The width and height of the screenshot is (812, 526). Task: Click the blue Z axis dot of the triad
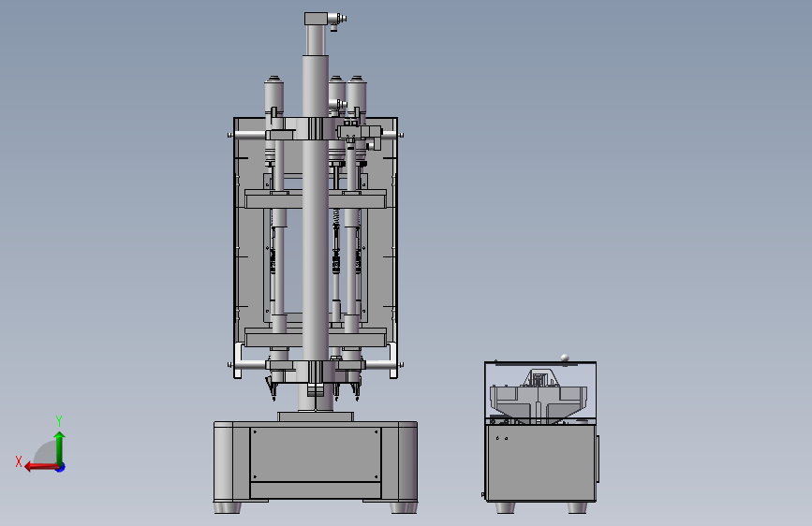pyautogui.click(x=61, y=468)
